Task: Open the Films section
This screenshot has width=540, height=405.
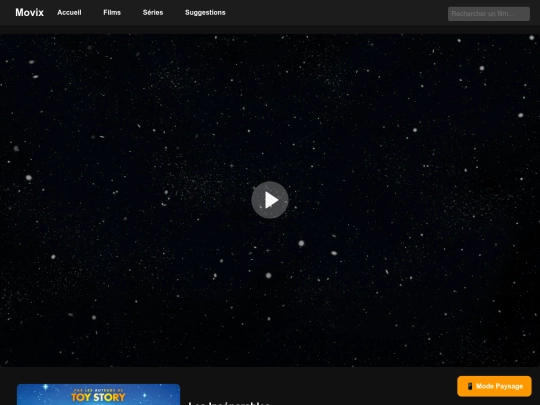Action: tap(112, 13)
